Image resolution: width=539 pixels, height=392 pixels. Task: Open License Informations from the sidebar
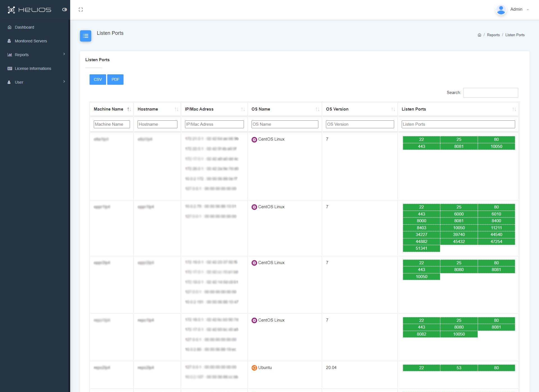click(x=33, y=68)
